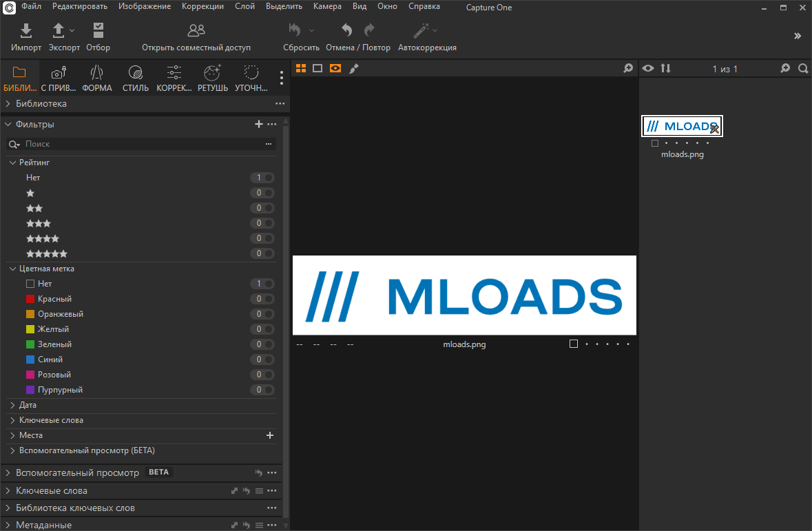Screen dimensions: 812x531
Task: Expand Вспомогательный просмотр BETA panel
Action: coord(8,473)
